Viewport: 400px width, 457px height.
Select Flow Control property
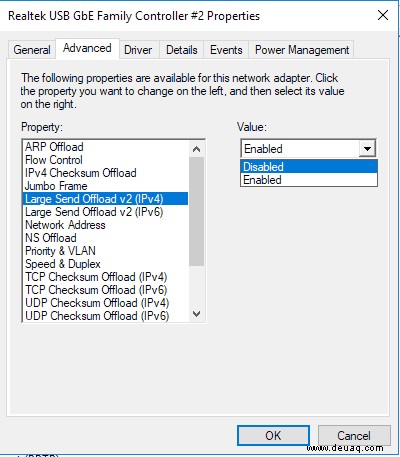tap(106, 160)
